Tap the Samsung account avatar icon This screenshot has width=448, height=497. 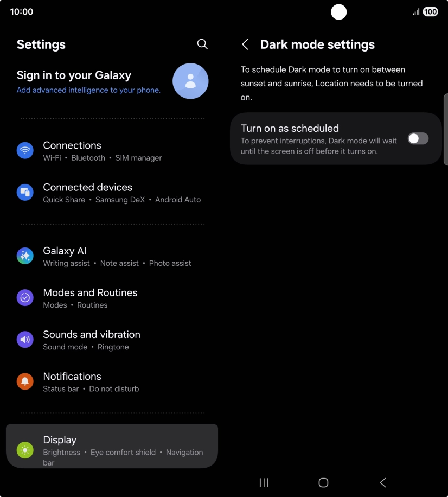190,81
